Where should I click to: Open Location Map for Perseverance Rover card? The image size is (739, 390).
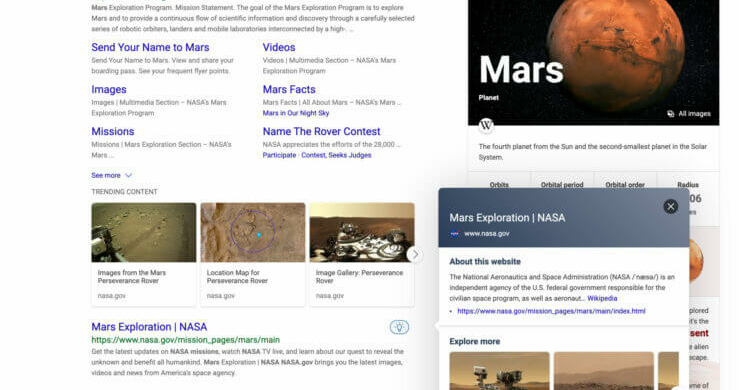[253, 254]
